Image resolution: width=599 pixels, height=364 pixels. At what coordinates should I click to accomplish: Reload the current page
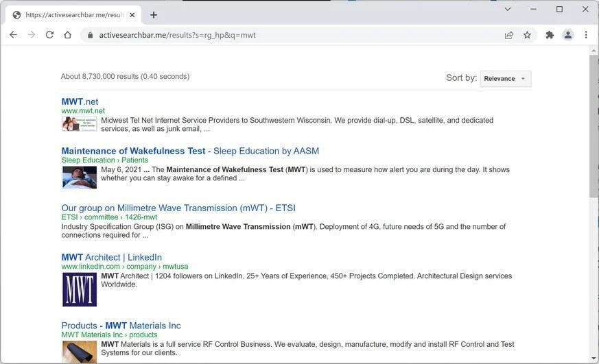pos(49,35)
